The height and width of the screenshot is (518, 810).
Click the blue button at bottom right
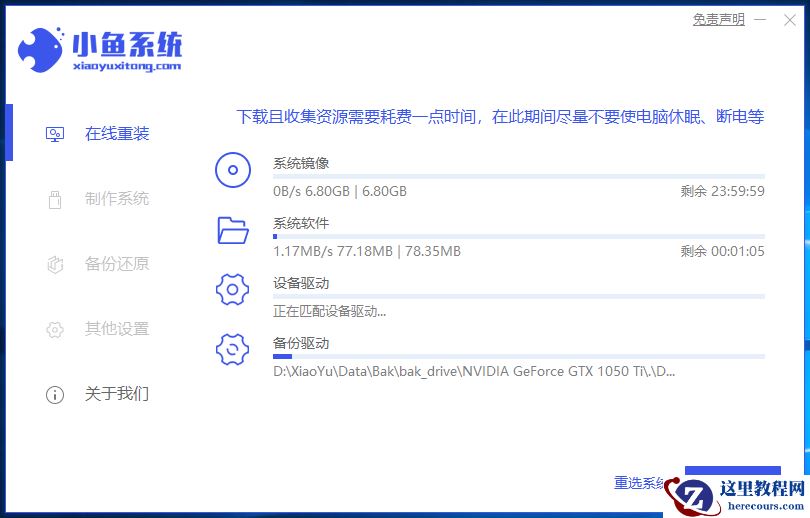733,471
